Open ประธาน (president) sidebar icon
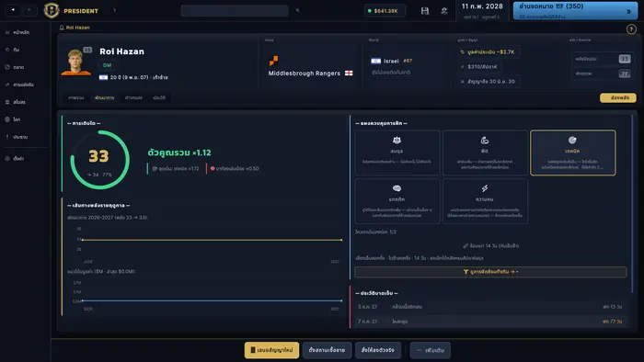Viewport: 644px width, 362px height. click(x=7, y=137)
